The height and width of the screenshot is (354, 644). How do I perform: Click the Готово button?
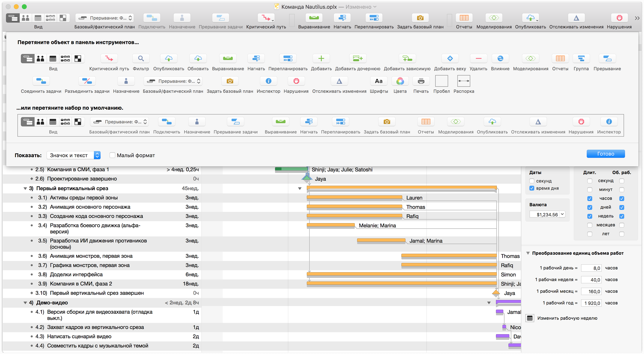[x=605, y=154]
